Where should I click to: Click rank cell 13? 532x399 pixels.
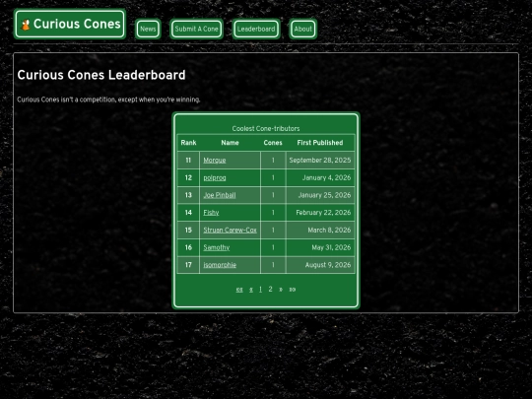188,195
